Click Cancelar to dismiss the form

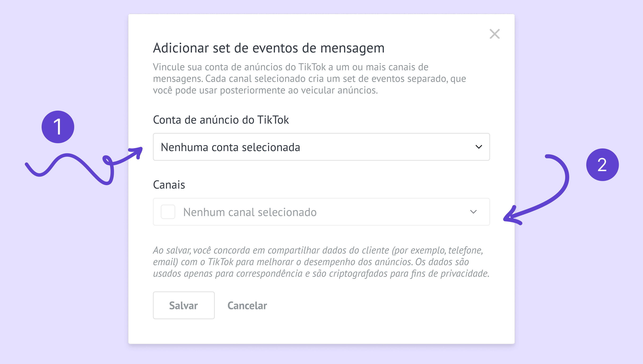(x=247, y=305)
